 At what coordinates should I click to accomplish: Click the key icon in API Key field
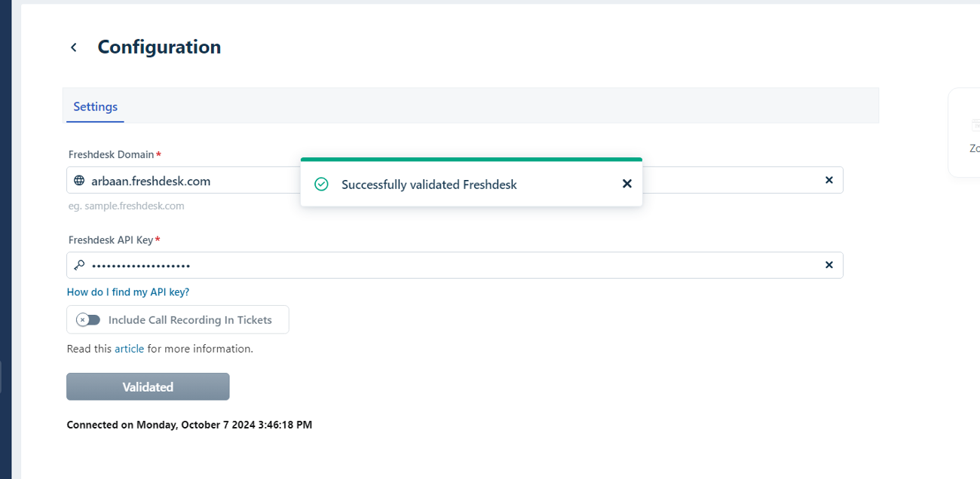(x=79, y=265)
